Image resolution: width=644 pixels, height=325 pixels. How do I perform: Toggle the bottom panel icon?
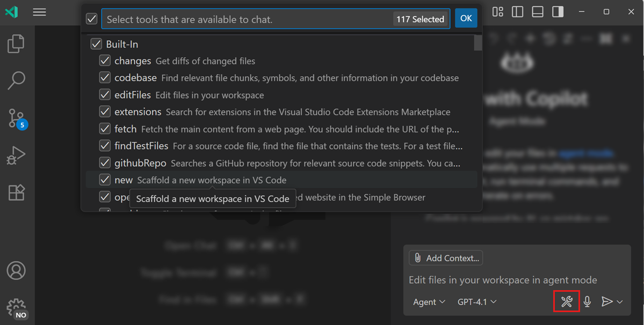pyautogui.click(x=538, y=12)
